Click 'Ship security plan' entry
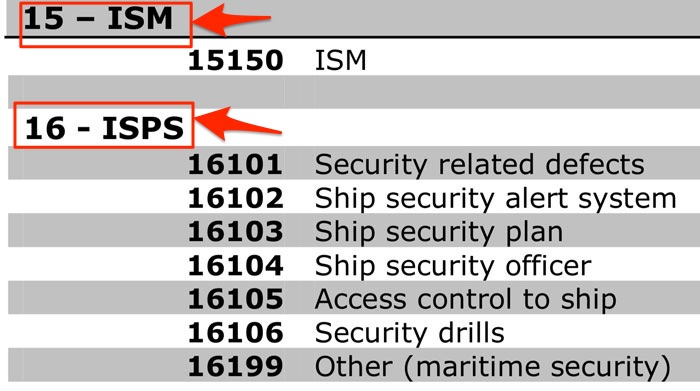Screen dimensions: 700x391 coord(439,232)
